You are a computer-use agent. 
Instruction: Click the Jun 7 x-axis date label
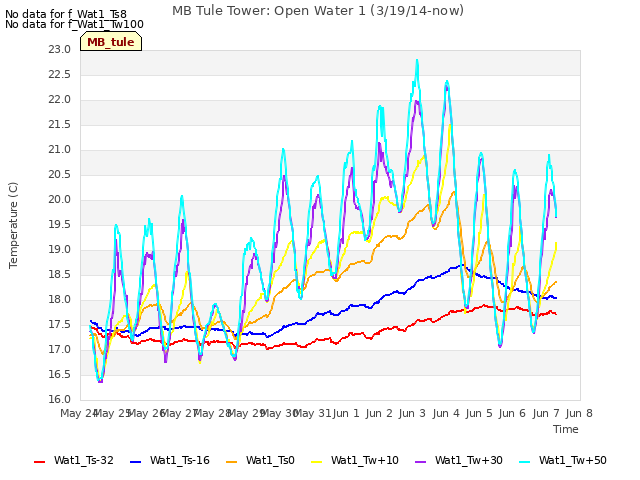pyautogui.click(x=546, y=413)
